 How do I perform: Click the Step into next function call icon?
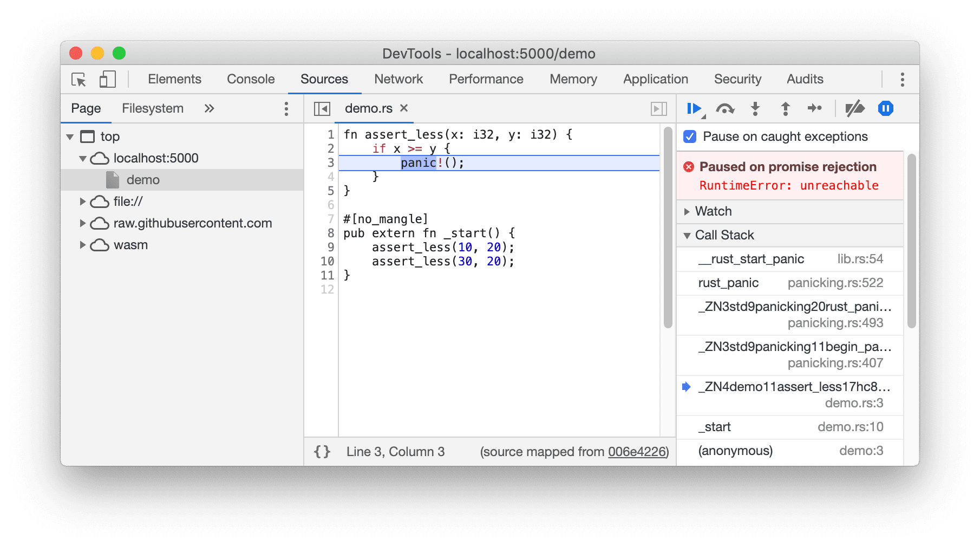pos(755,108)
